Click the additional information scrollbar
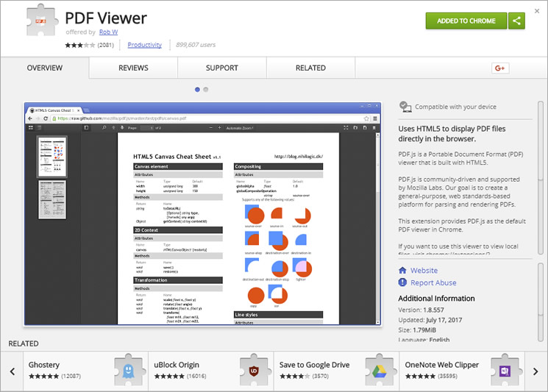548x392 pixels. coord(541,302)
